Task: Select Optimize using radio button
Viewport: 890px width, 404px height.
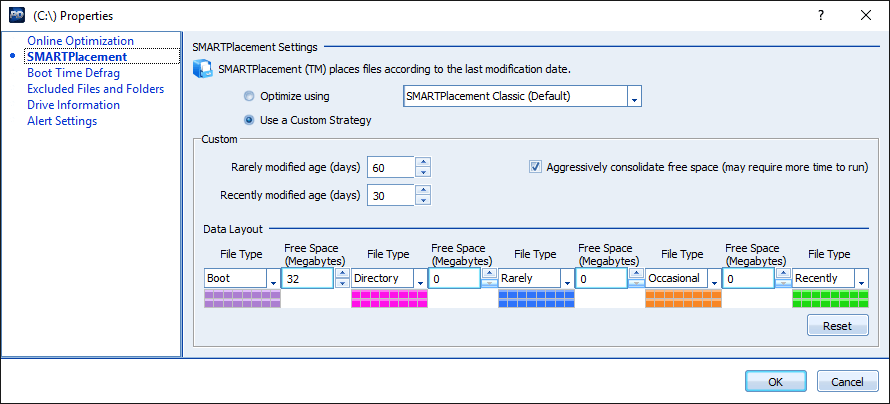Action: (249, 97)
